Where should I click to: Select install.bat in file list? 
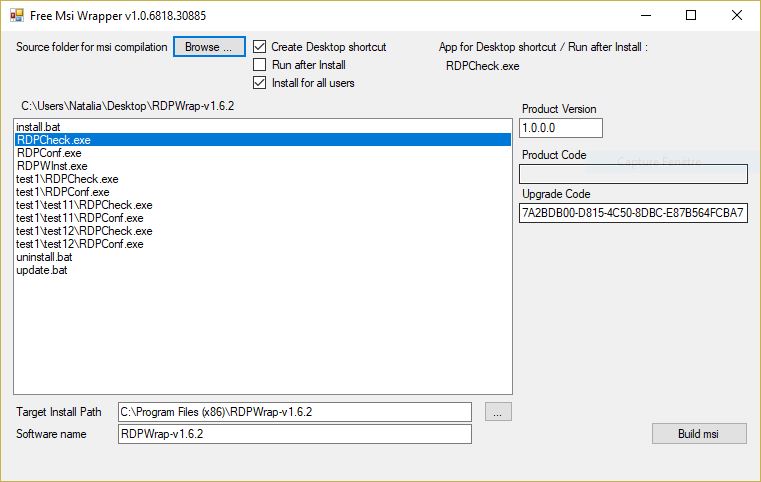38,128
